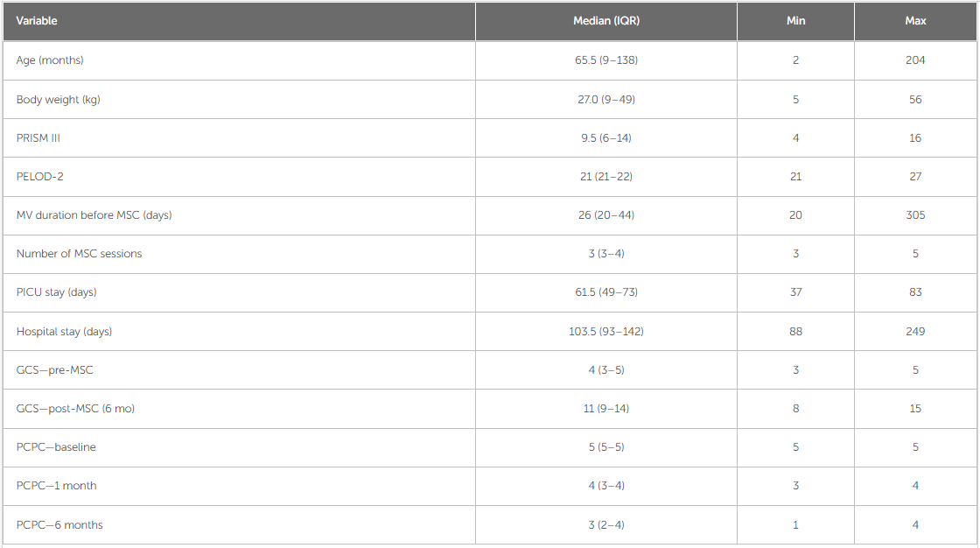Select the Max column header

click(x=915, y=21)
